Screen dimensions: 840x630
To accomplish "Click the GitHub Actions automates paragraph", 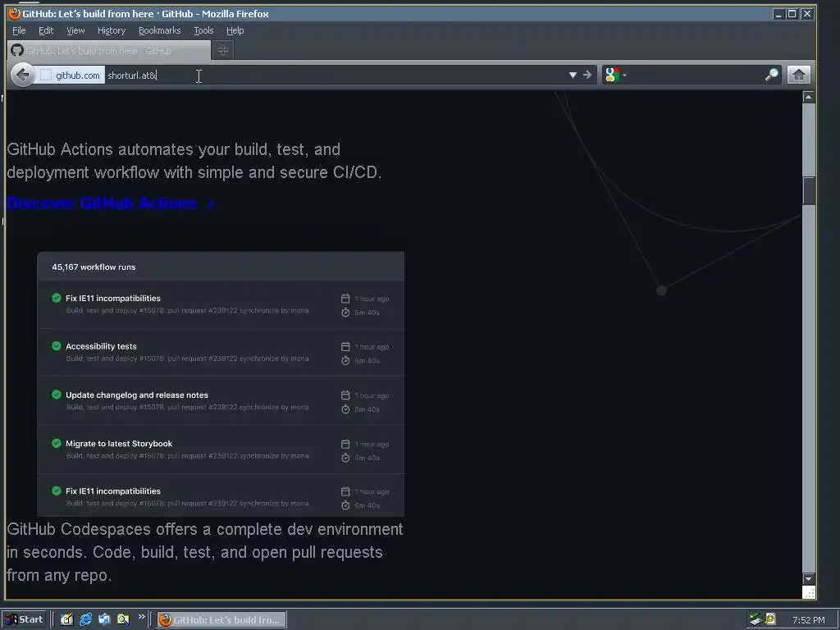I will (x=194, y=161).
